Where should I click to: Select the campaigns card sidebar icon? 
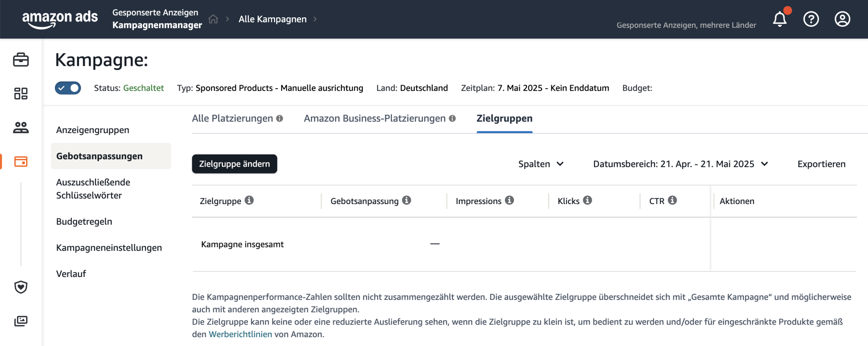coord(21,161)
